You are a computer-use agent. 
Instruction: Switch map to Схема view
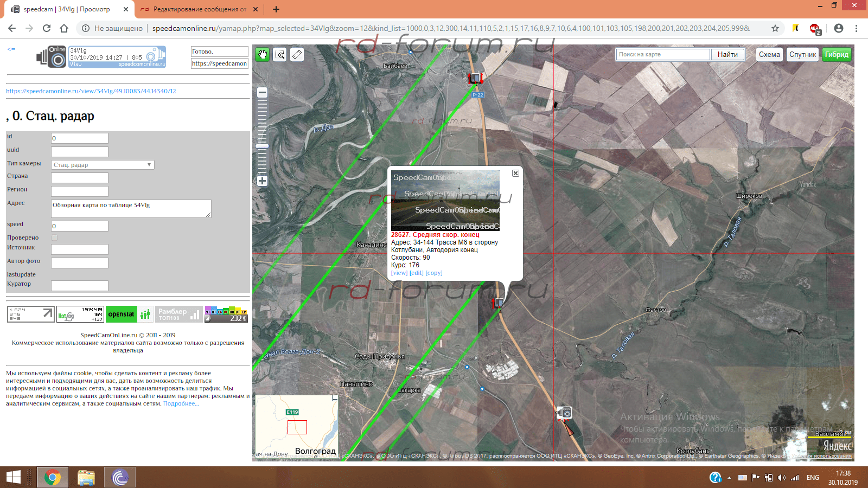[x=769, y=54]
